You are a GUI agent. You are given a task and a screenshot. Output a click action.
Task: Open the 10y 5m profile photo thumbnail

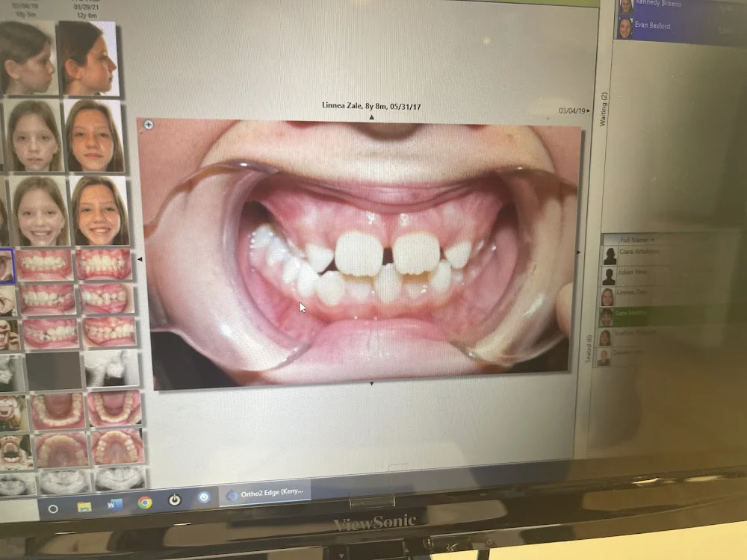28,58
